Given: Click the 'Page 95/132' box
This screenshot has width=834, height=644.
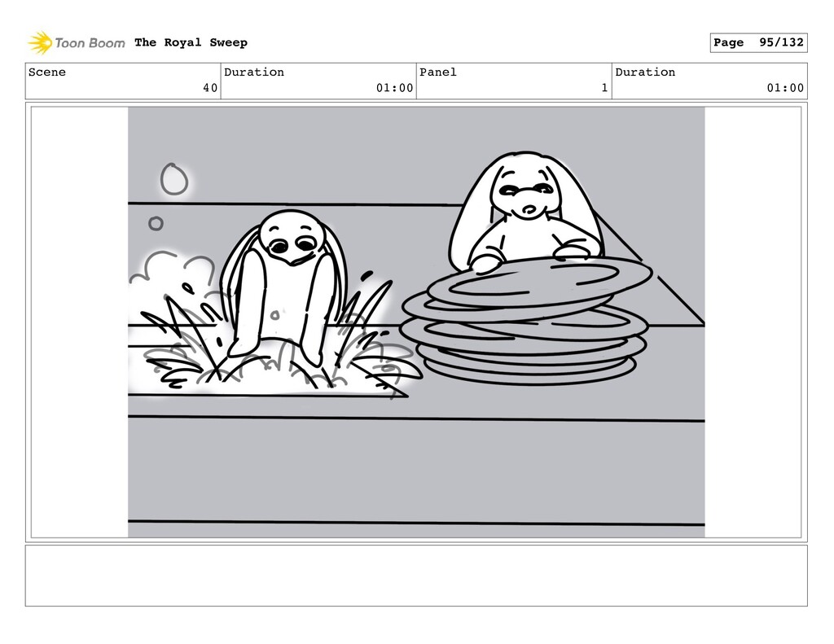Looking at the screenshot, I should (x=758, y=42).
